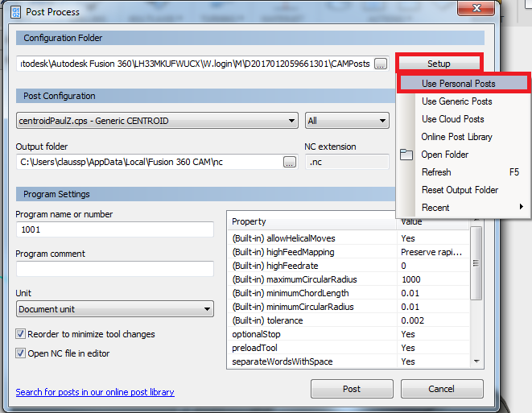This screenshot has height=413, width=532.
Task: Select minimumCircularRadius property row
Action: 348,307
